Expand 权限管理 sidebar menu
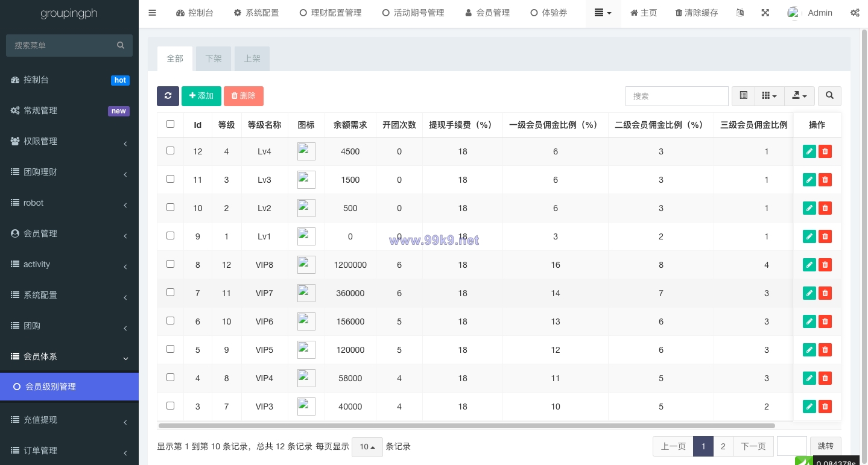Screen dimensions: 868x465 click(x=69, y=141)
